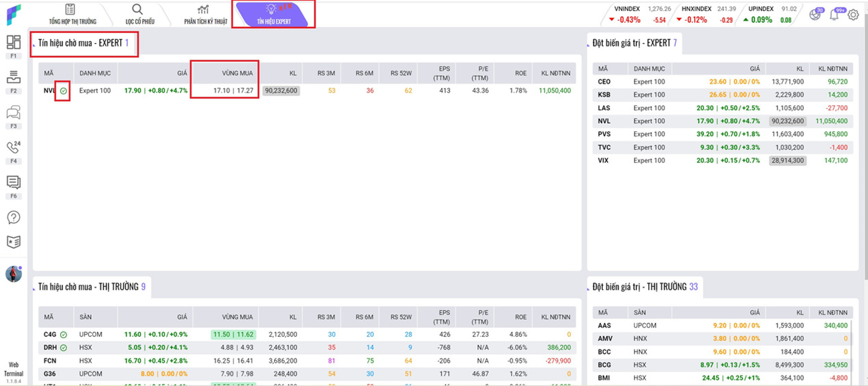Viewport: 868px width, 386px height.
Task: Open the guide book icon in sidebar
Action: tap(13, 242)
